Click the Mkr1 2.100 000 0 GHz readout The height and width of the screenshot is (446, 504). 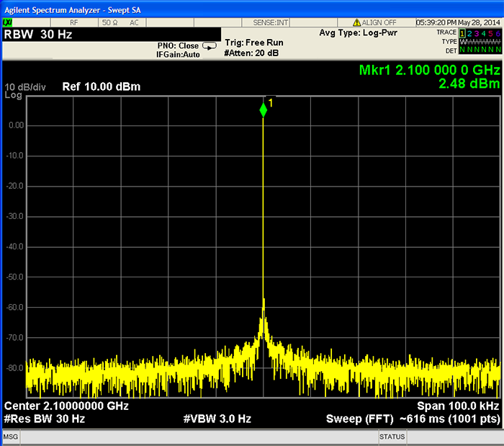tap(429, 70)
